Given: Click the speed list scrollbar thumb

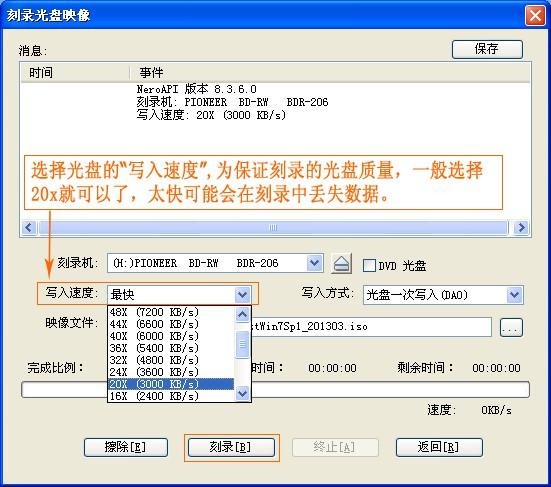Looking at the screenshot, I should [x=242, y=345].
